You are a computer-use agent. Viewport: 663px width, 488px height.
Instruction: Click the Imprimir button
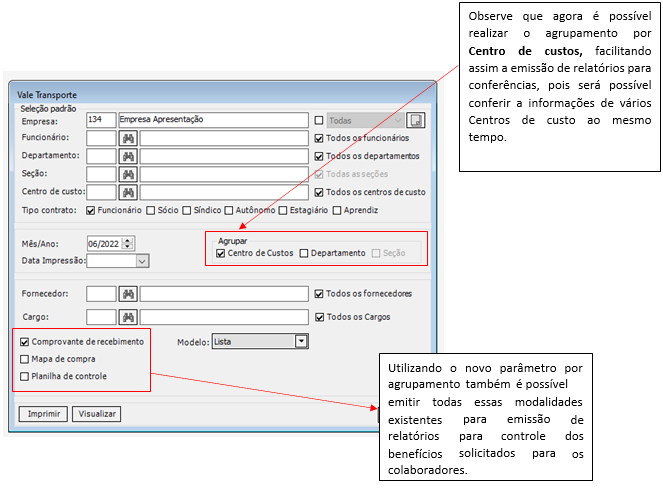point(43,414)
